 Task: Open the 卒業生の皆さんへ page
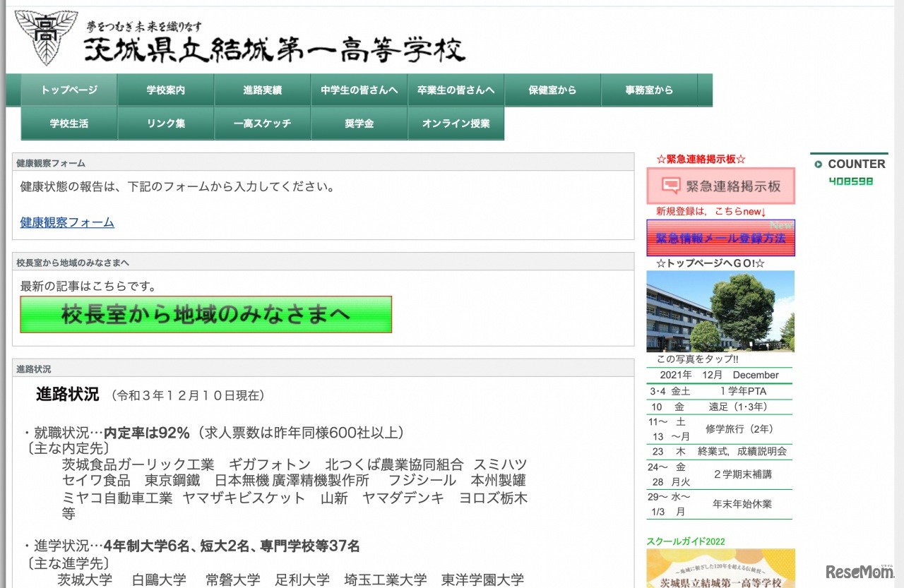456,90
